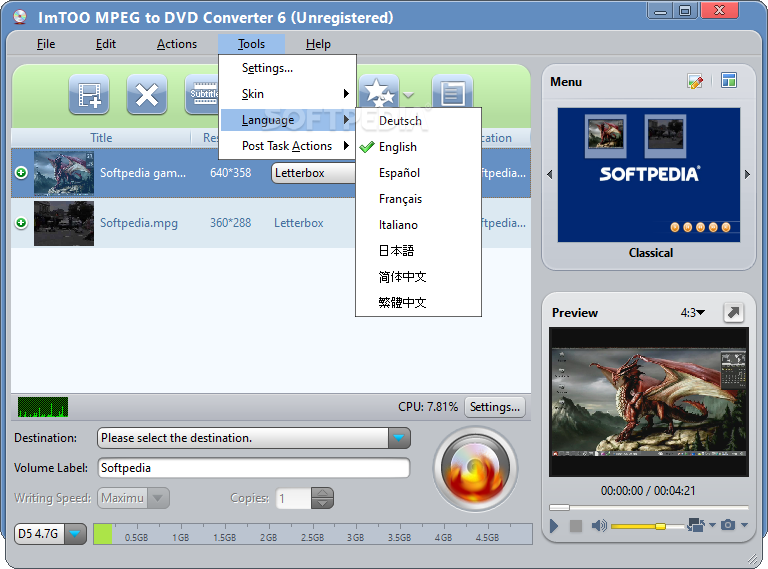Open the Edit menu
Viewport: 768px width, 569px height.
point(106,44)
